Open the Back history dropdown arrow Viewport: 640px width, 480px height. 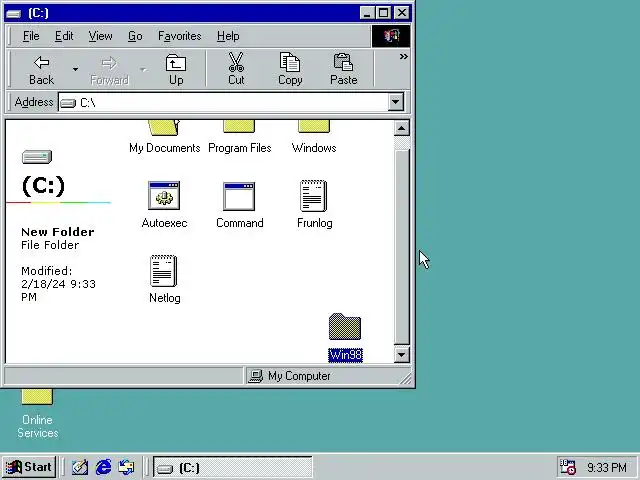(76, 69)
